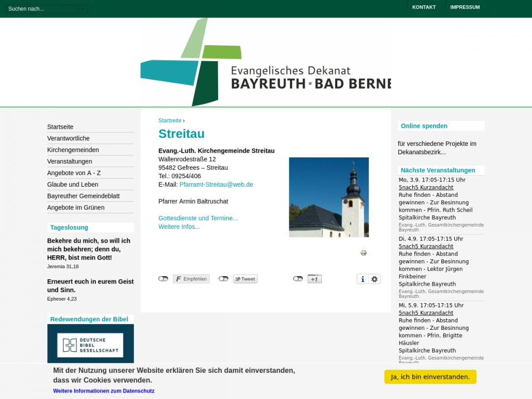Click the Pfarramt-Streitau@web.de email link
This screenshot has height=399, width=532.
(x=216, y=185)
